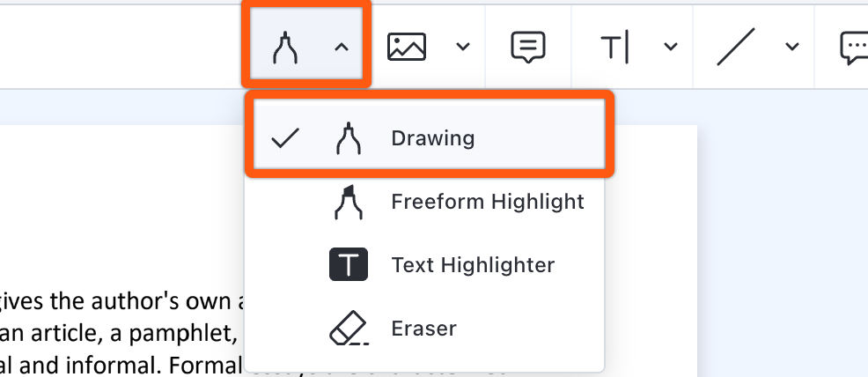Click the Eraser icon in menu
The height and width of the screenshot is (377, 868).
[x=349, y=328]
